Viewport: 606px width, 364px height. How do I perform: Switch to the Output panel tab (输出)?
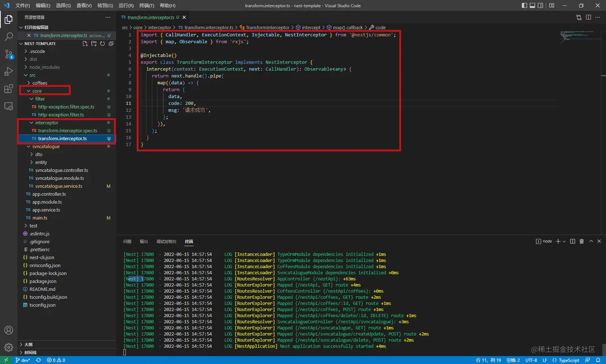coord(144,241)
